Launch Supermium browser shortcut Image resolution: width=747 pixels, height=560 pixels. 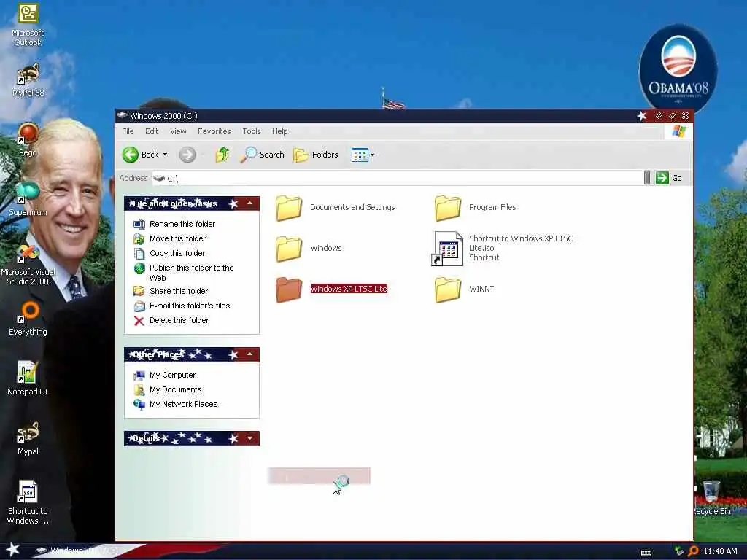tap(28, 199)
